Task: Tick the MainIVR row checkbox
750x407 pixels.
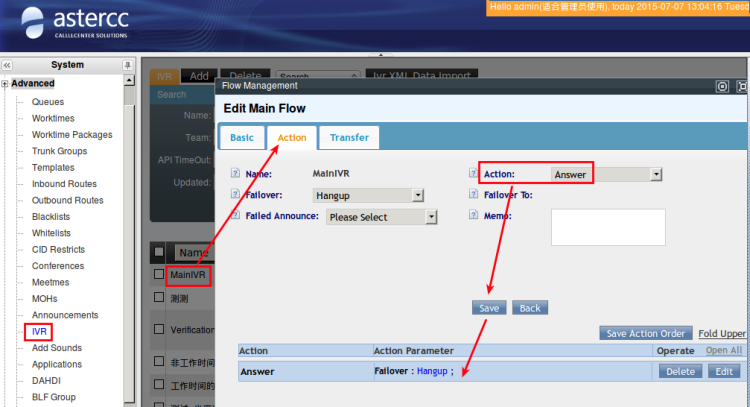Action: tap(159, 273)
